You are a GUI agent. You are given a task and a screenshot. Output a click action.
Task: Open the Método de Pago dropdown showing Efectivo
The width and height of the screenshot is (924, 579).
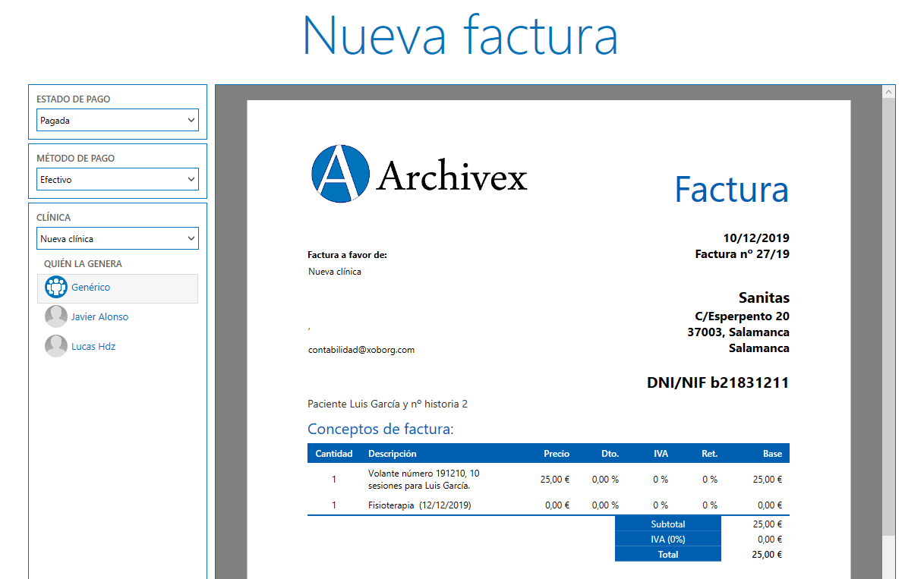click(117, 179)
